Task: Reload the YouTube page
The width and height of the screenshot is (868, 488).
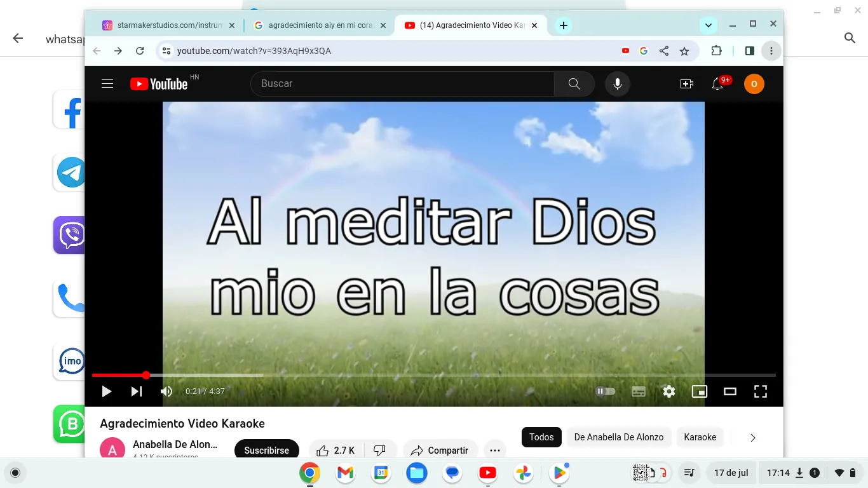Action: 140,51
